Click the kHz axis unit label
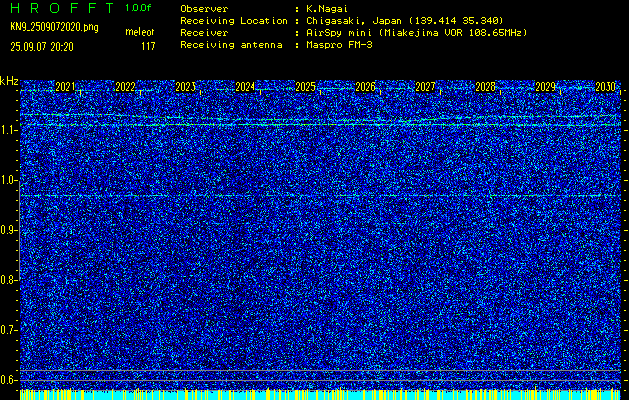Viewport: 629px width, 400px height. tap(9, 81)
